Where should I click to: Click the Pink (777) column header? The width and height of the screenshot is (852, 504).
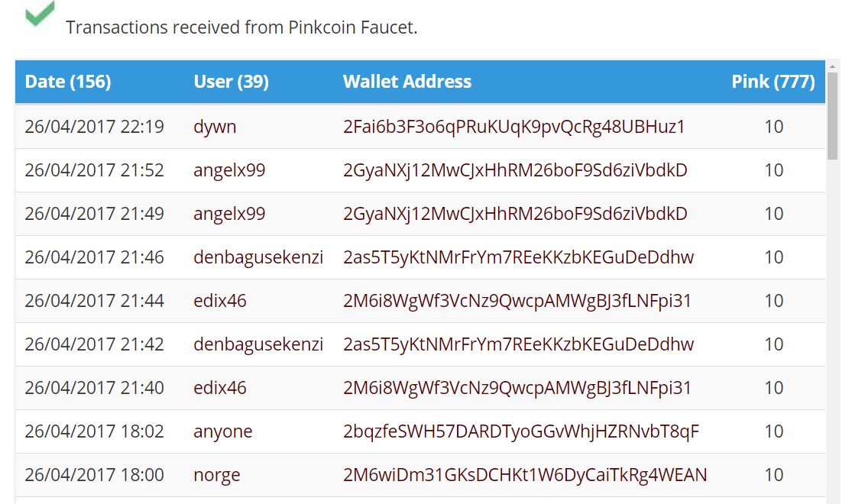pyautogui.click(x=773, y=82)
